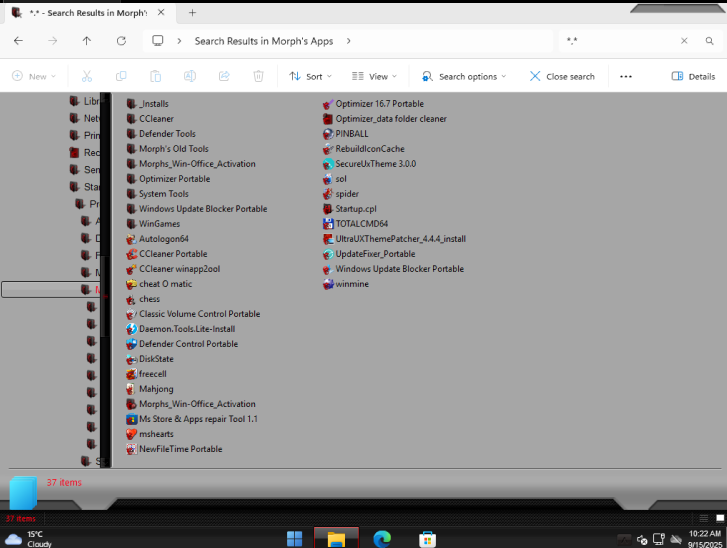
Task: Select the _Installs folder
Action: (x=147, y=104)
